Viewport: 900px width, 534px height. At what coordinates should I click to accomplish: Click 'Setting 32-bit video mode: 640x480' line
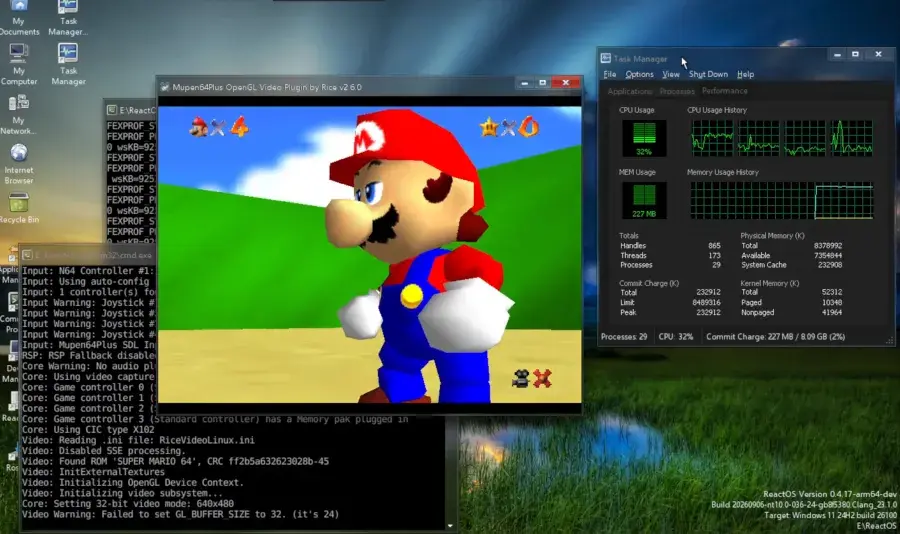(x=127, y=504)
